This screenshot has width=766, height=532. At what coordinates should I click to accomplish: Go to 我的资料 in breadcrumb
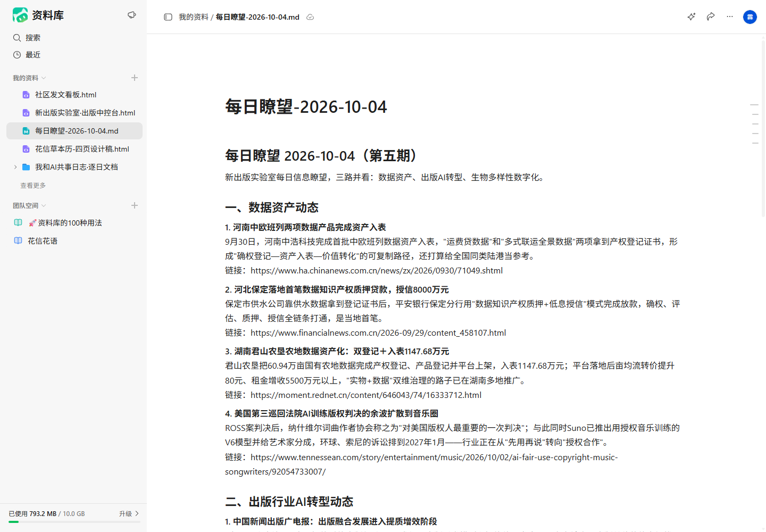click(x=194, y=17)
